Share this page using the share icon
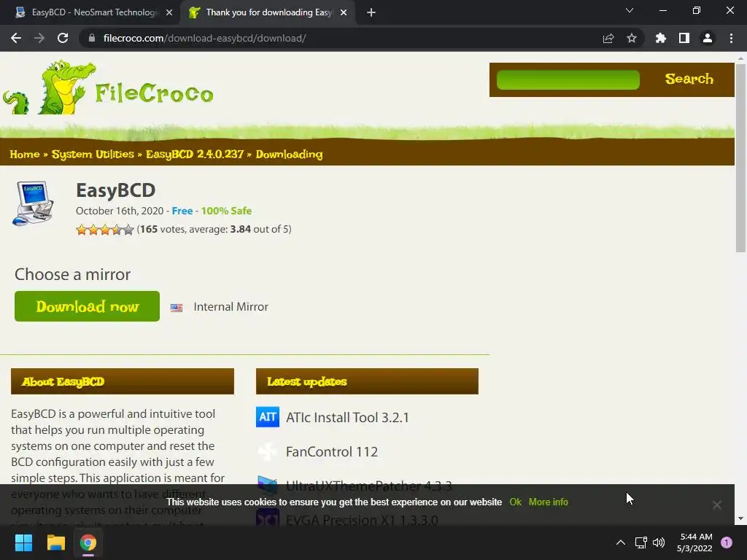747x560 pixels. (x=608, y=38)
